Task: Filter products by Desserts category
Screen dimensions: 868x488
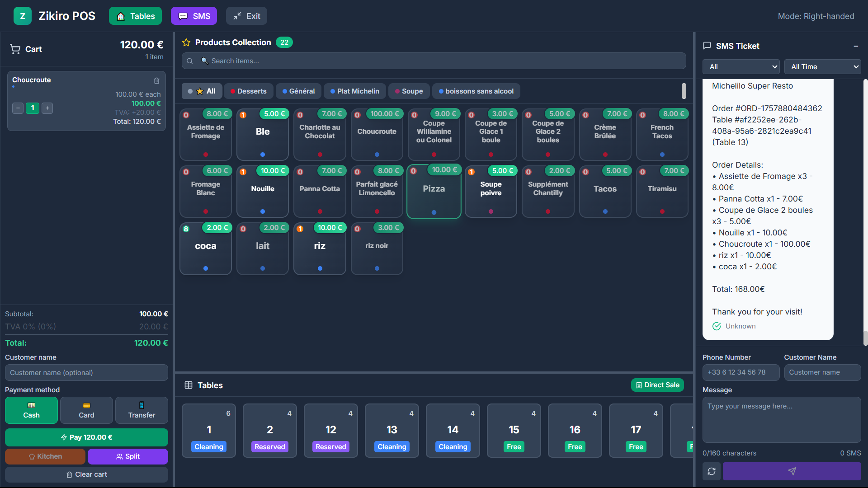Action: [x=249, y=91]
